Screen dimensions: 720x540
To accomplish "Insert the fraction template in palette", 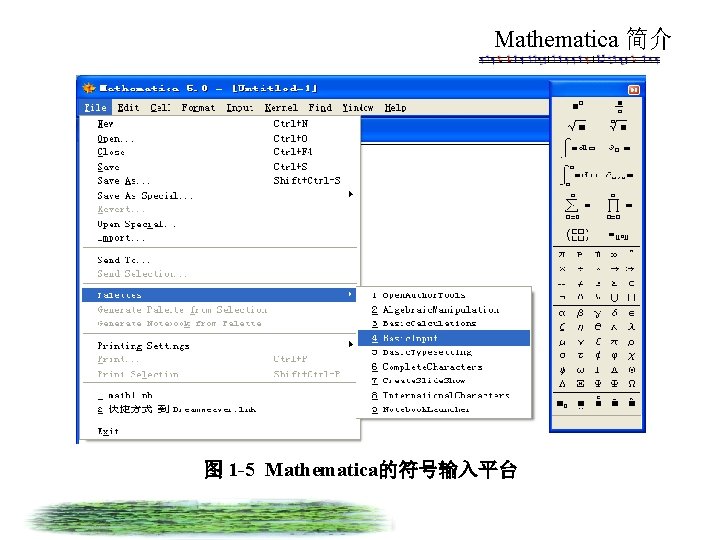I will [619, 107].
